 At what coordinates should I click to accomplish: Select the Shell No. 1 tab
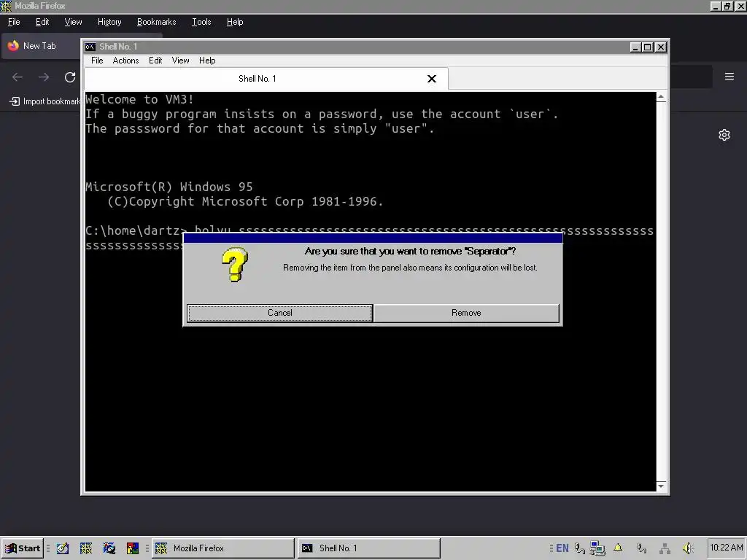(x=258, y=79)
